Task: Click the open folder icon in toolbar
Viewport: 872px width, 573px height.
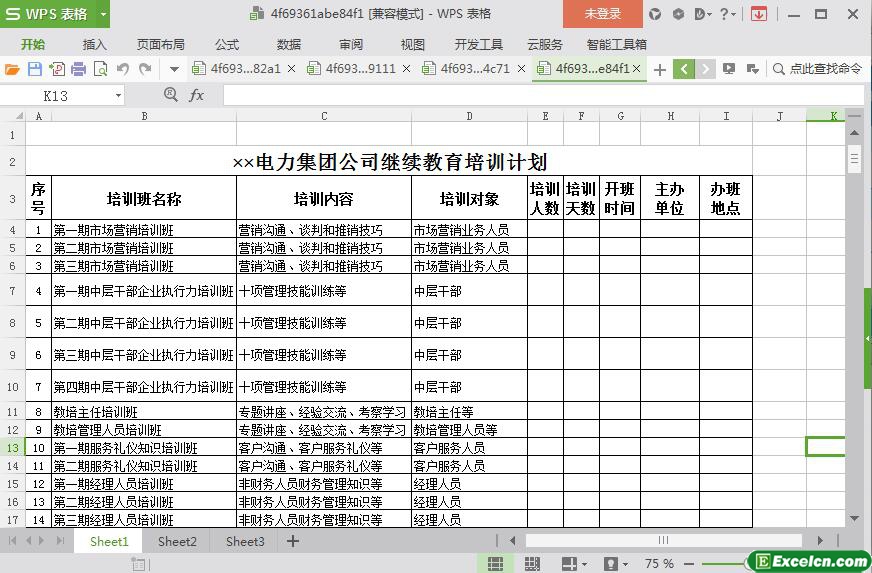Action: pyautogui.click(x=12, y=69)
